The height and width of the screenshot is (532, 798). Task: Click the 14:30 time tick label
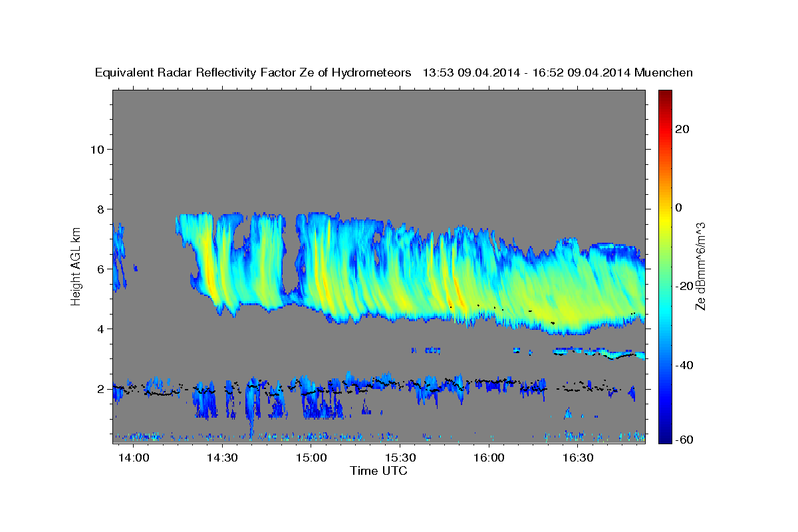tap(223, 458)
